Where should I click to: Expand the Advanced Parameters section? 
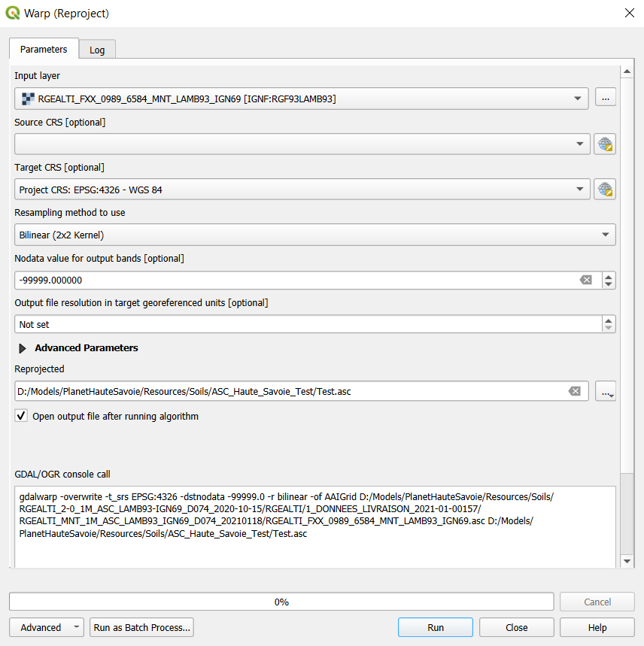tap(23, 348)
